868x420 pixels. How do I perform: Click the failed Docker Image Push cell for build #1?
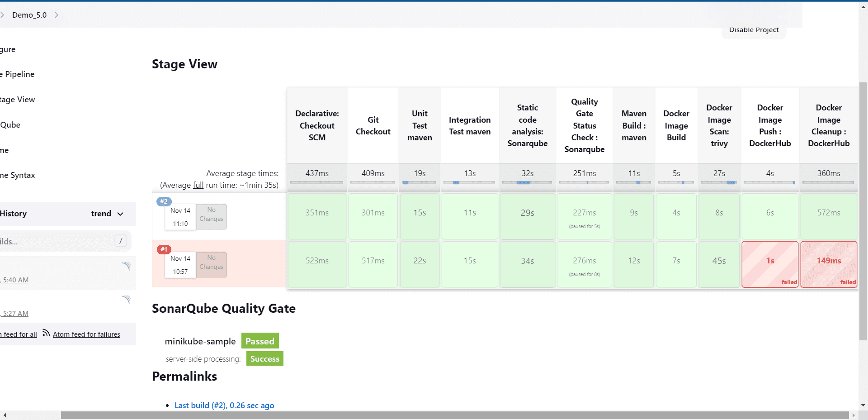(770, 264)
